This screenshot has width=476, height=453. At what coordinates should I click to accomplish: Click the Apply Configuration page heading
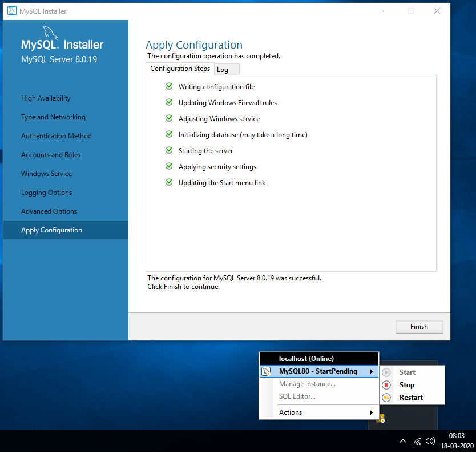(194, 45)
